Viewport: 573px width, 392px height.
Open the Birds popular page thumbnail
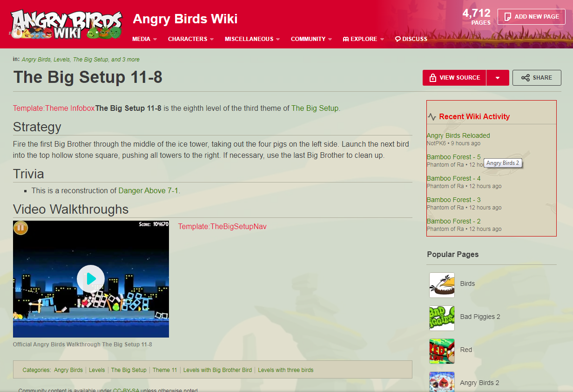pos(442,285)
